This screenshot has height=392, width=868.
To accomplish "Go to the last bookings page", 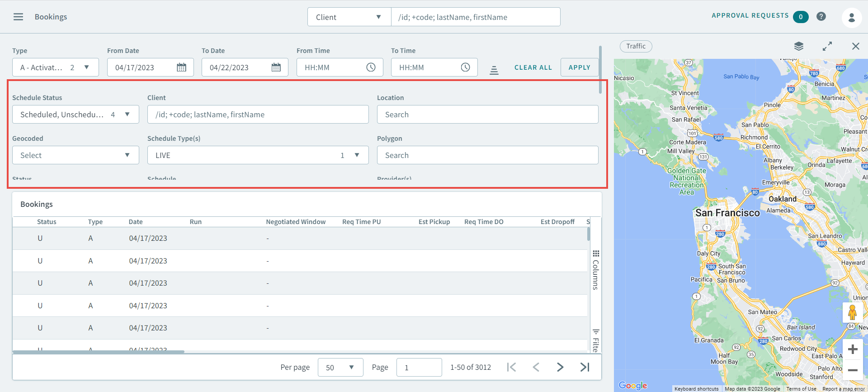I will (x=585, y=367).
